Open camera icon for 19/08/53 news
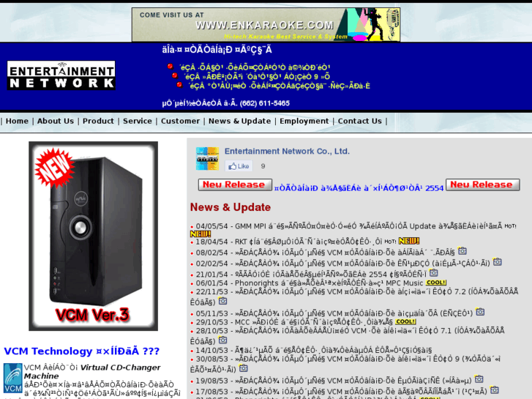The height and width of the screenshot is (399, 532). (x=479, y=379)
